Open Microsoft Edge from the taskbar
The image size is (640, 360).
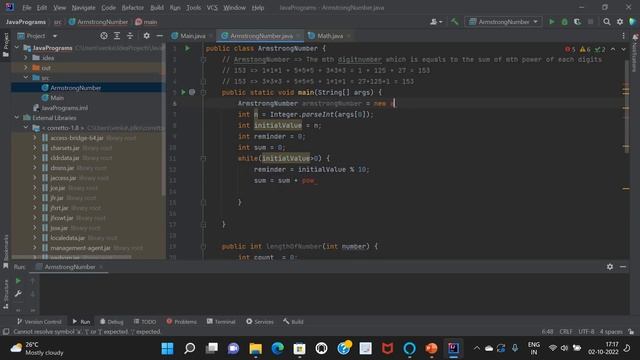278,348
